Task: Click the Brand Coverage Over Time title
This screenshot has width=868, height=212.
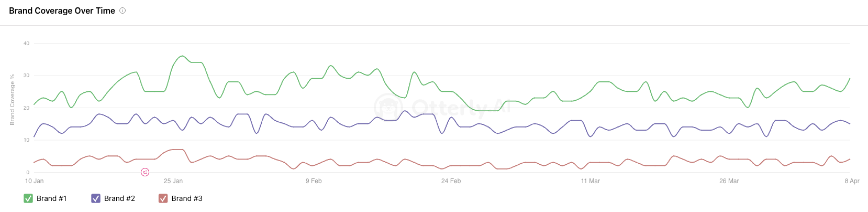Action: point(62,10)
